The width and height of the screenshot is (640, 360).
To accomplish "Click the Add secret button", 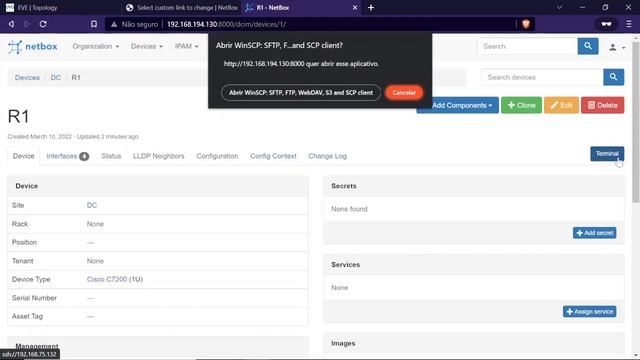I will coord(594,233).
